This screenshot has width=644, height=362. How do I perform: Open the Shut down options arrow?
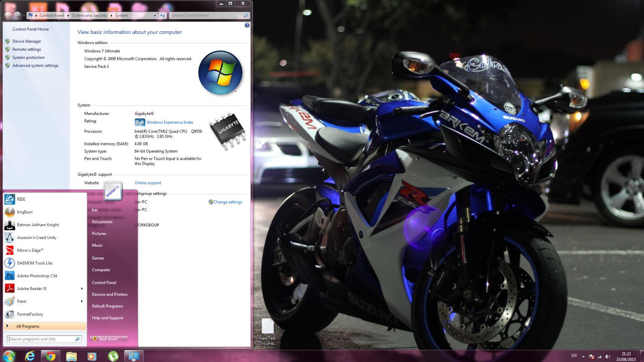tap(124, 339)
